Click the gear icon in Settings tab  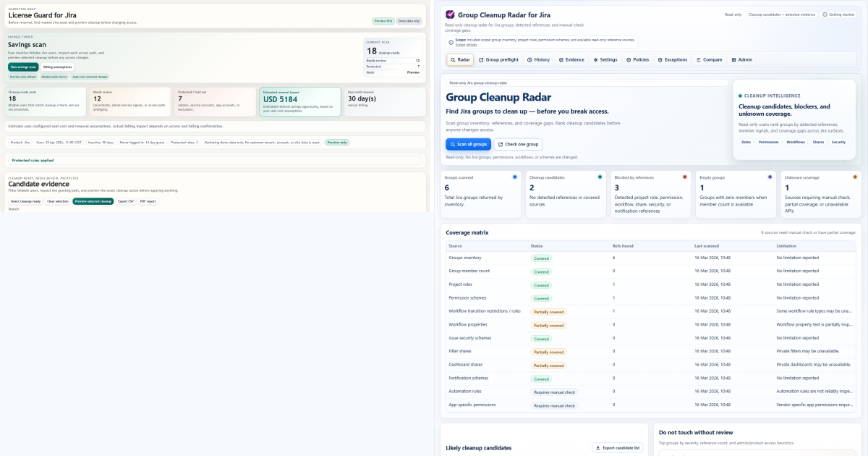point(596,60)
